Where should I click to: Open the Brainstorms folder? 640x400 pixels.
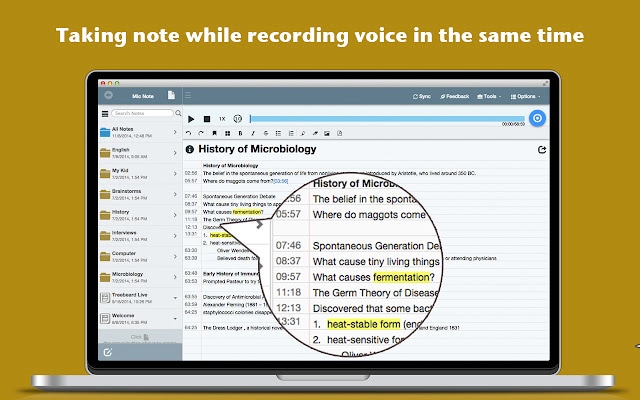tap(140, 194)
